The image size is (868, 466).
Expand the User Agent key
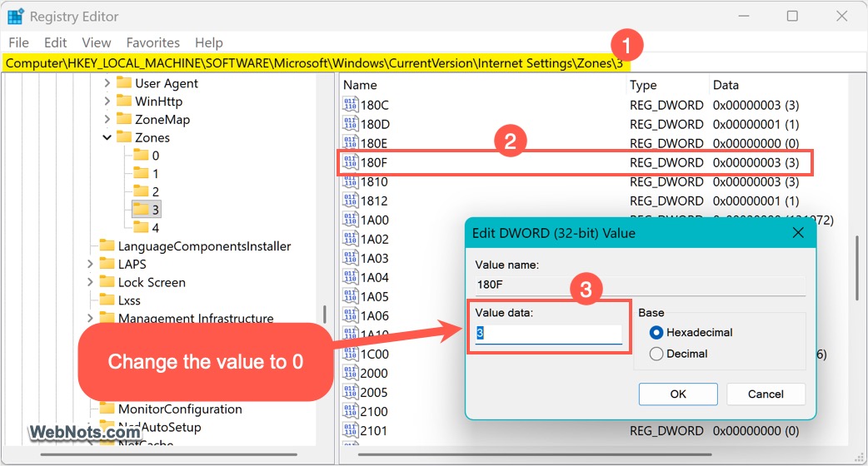pos(107,83)
